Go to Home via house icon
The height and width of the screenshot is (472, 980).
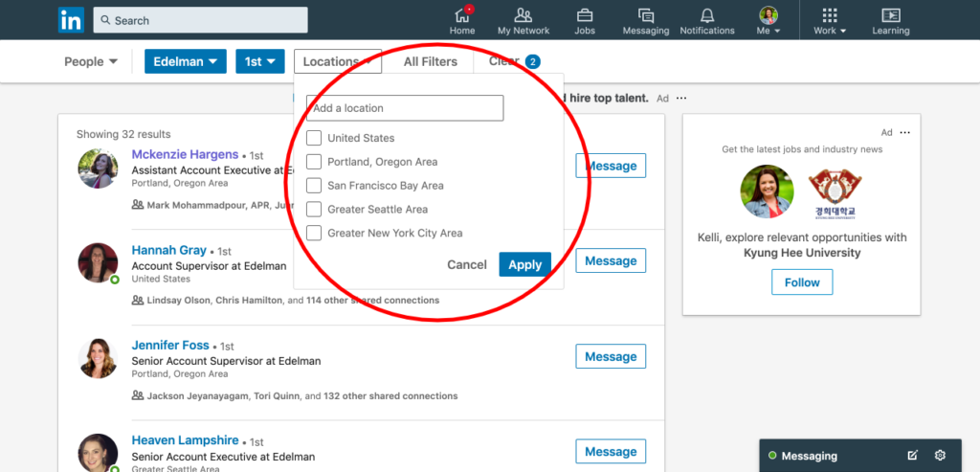[462, 14]
